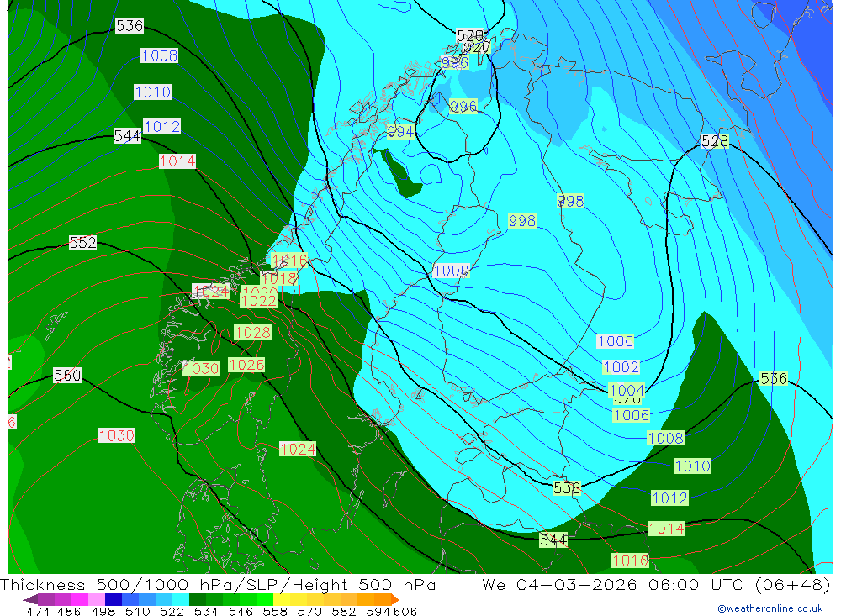This screenshot has height=616, width=841.
Task: Click the 'Thickness 500/1000 hPa/SLP/Height 500 hPa' title
Action: (218, 584)
